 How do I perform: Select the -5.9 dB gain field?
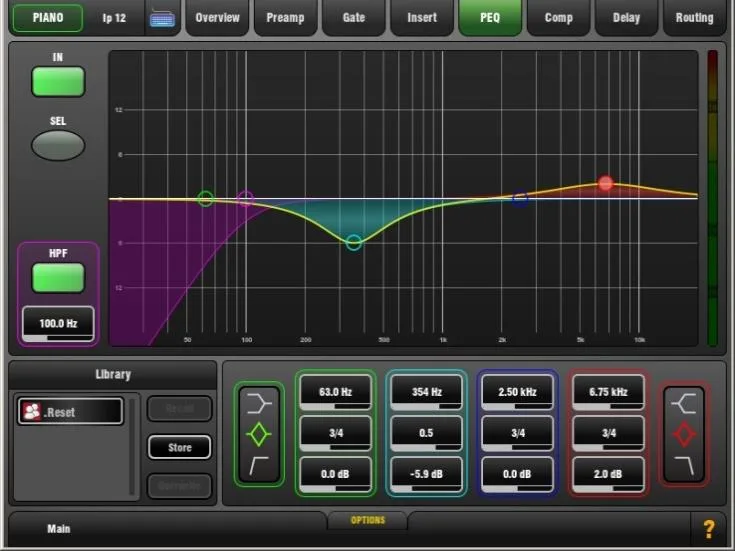point(426,474)
